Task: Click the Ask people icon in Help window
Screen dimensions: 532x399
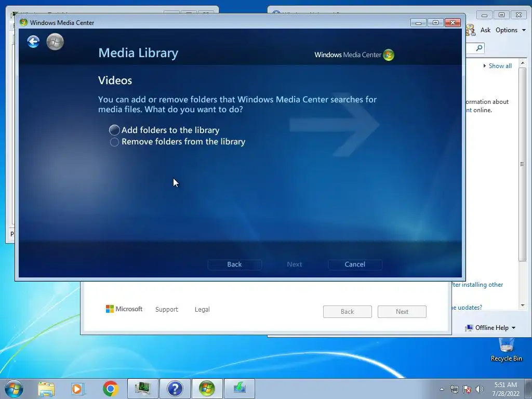Action: [x=471, y=30]
